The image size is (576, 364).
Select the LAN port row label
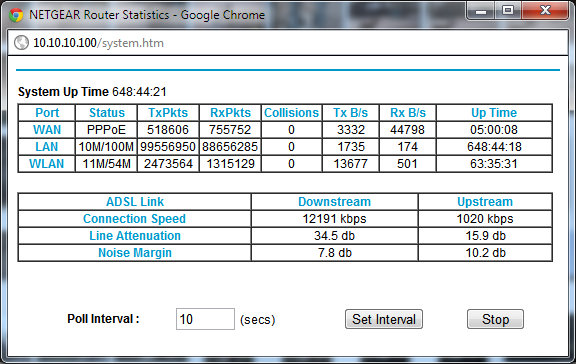point(47,147)
